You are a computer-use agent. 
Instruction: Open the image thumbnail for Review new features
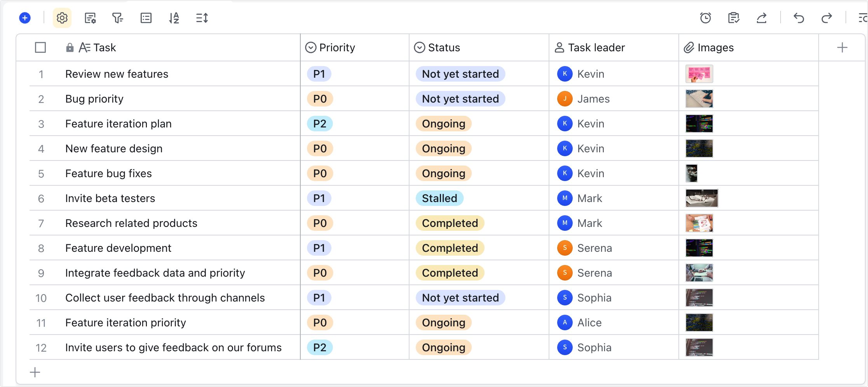click(699, 73)
